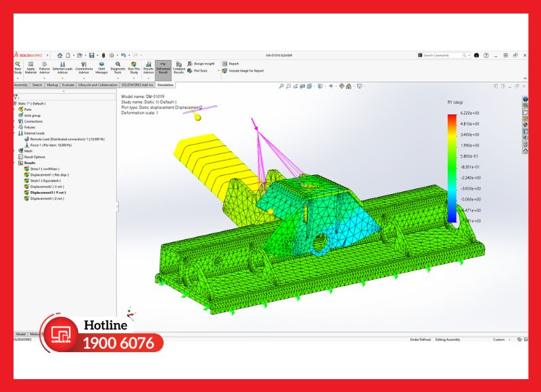The height and width of the screenshot is (392, 541).
Task: Generate a Report
Action: point(231,64)
